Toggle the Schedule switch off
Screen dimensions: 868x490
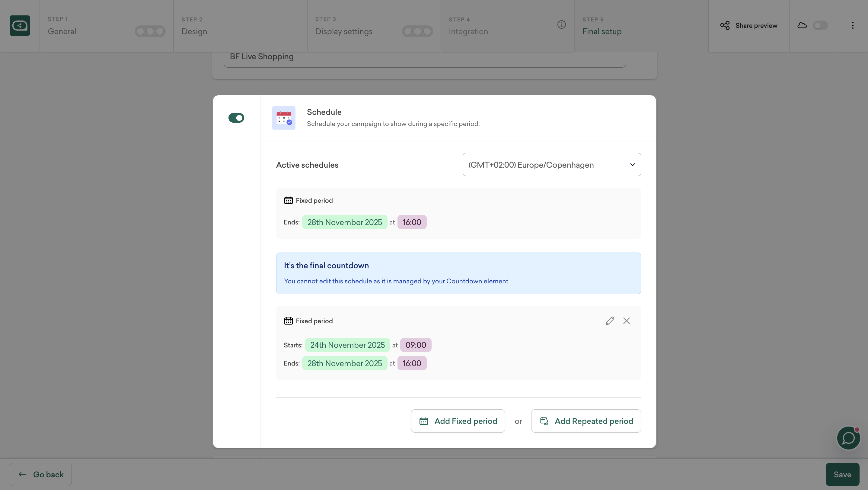[236, 118]
